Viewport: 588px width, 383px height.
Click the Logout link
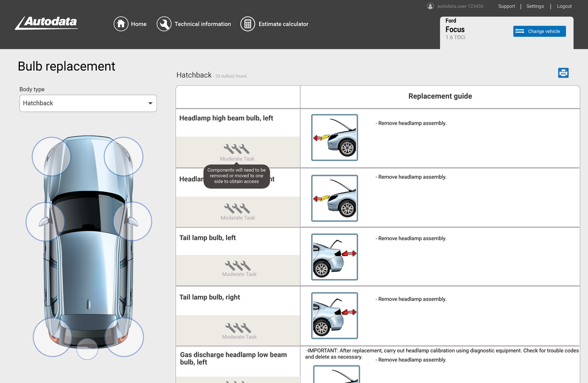tap(564, 6)
